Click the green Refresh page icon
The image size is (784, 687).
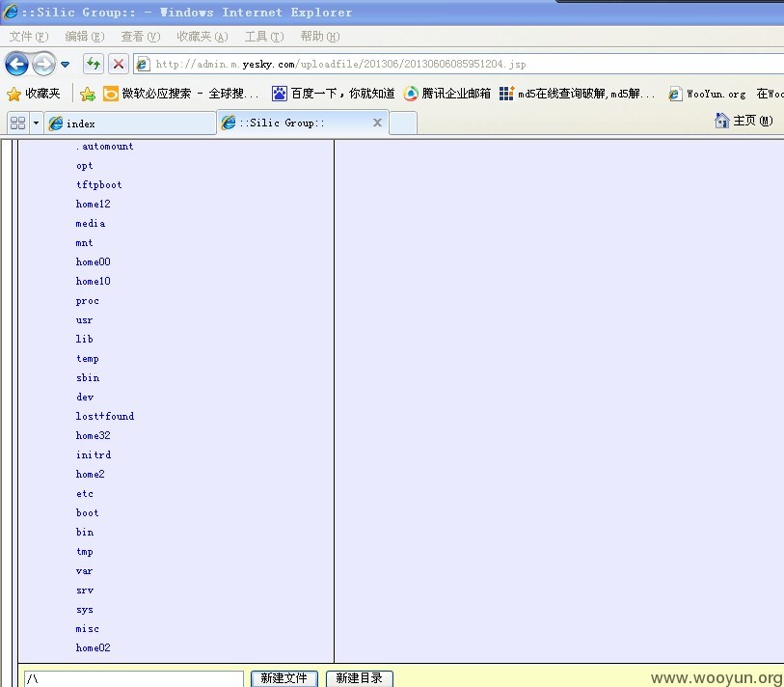pyautogui.click(x=94, y=64)
